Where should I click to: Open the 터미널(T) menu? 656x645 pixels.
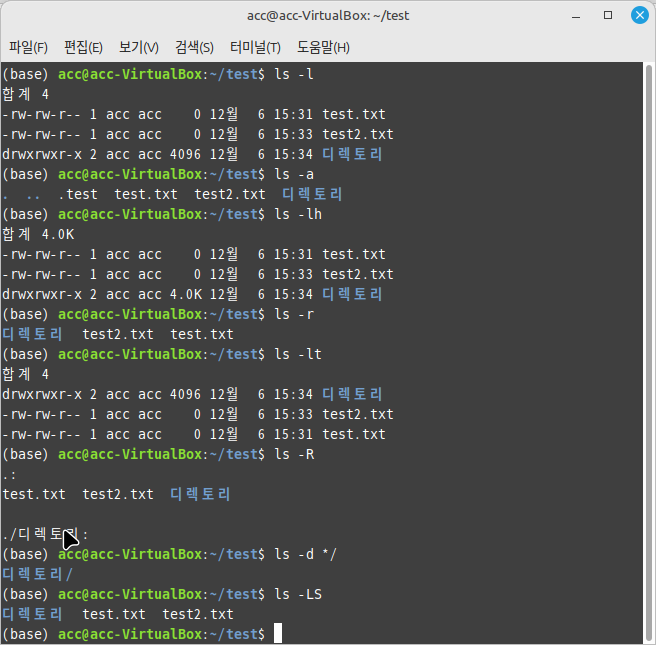coord(255,47)
